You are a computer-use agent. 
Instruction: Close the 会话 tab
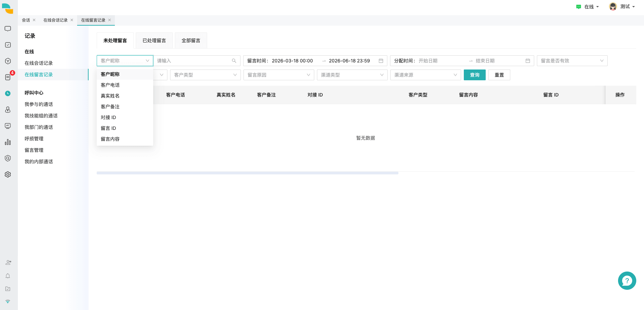(34, 20)
